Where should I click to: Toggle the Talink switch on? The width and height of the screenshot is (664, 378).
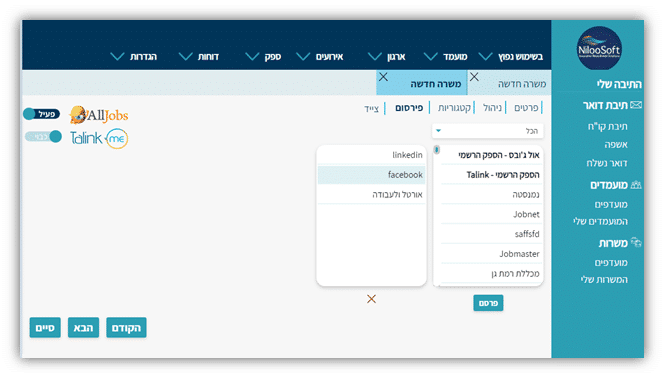(x=43, y=137)
